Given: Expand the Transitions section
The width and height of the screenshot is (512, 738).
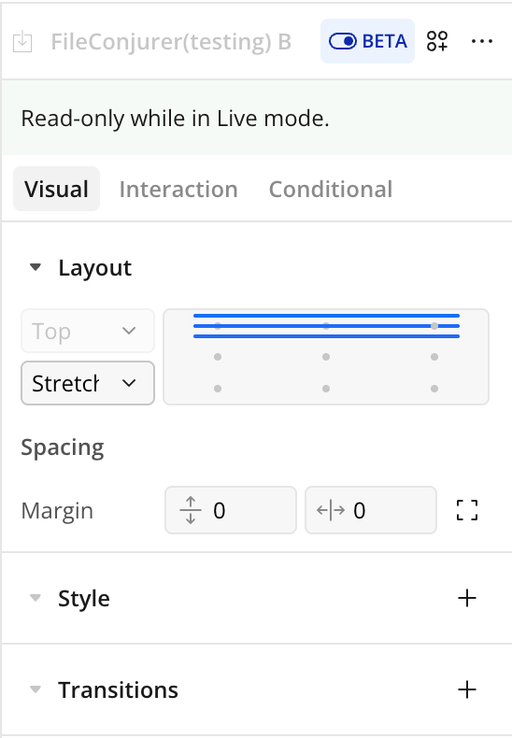Looking at the screenshot, I should (35, 690).
